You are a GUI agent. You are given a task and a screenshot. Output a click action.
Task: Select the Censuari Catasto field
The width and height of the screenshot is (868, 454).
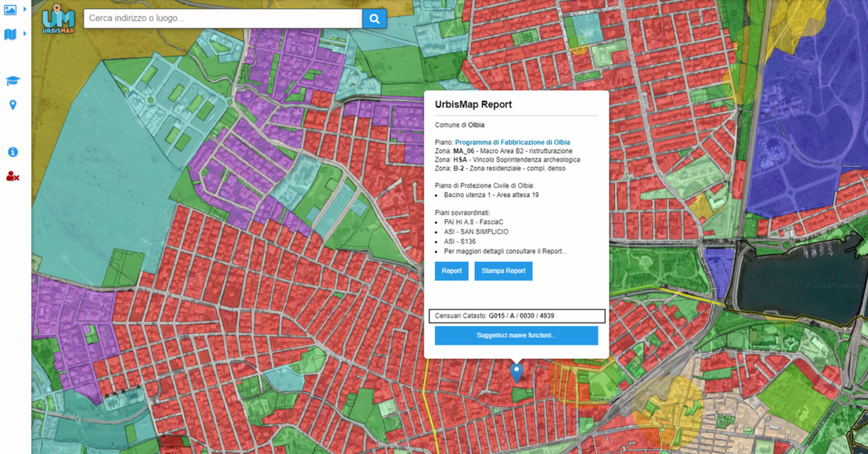517,316
